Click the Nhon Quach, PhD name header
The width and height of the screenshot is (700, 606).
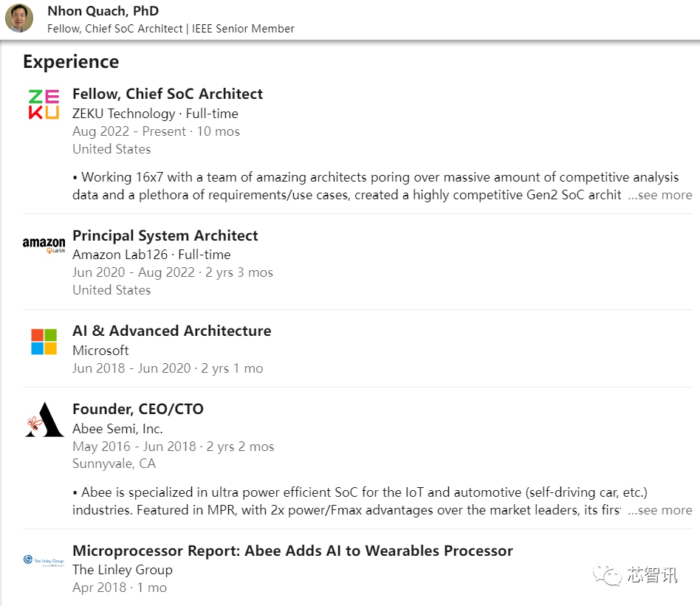(x=103, y=11)
